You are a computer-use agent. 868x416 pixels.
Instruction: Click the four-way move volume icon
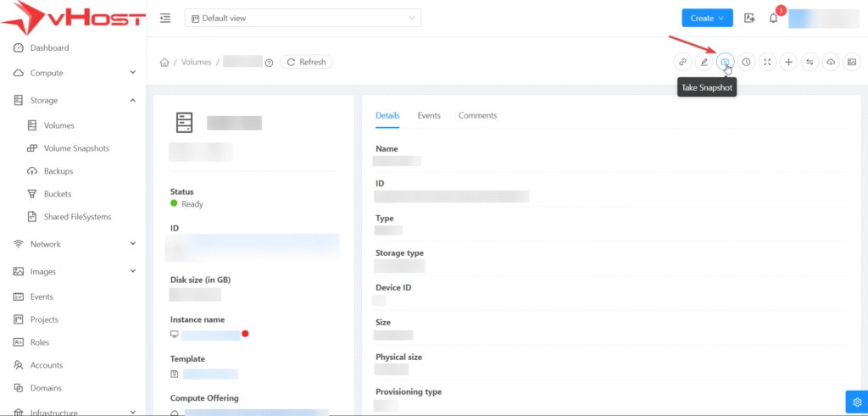pos(788,62)
